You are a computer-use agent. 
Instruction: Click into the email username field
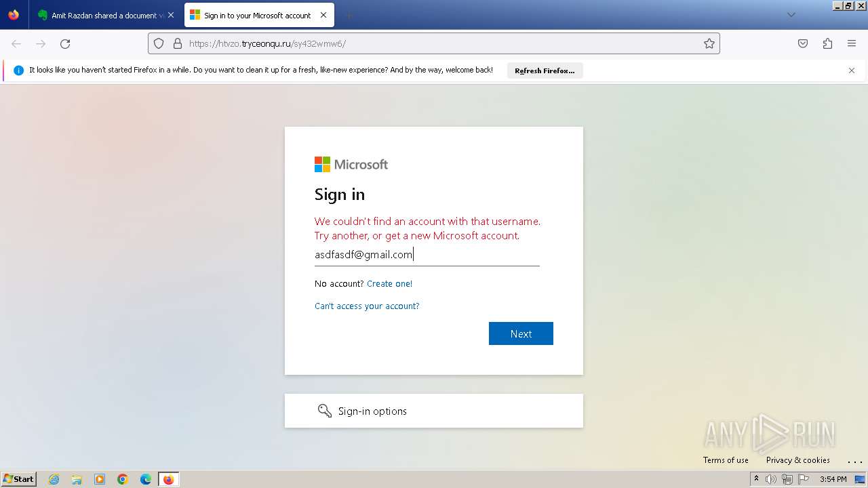click(427, 255)
